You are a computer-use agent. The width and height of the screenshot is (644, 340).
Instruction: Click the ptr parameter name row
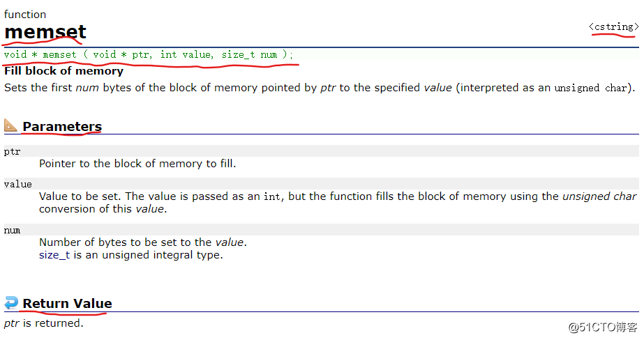click(321, 151)
